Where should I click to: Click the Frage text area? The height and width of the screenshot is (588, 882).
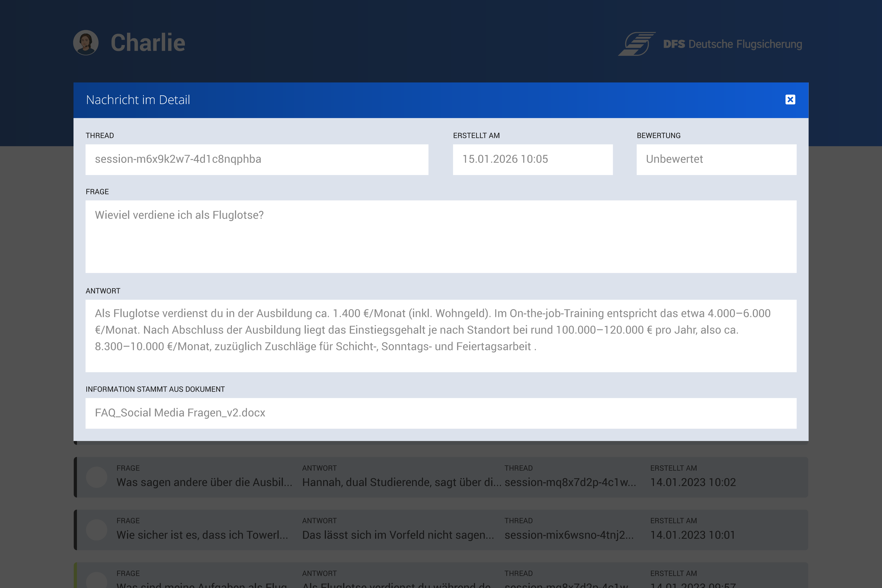(441, 236)
